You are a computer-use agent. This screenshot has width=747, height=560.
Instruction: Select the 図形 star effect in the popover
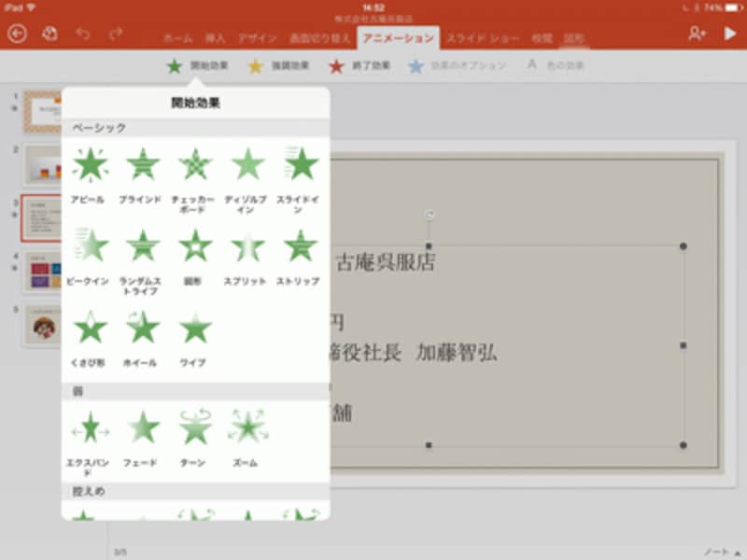pyautogui.click(x=194, y=258)
